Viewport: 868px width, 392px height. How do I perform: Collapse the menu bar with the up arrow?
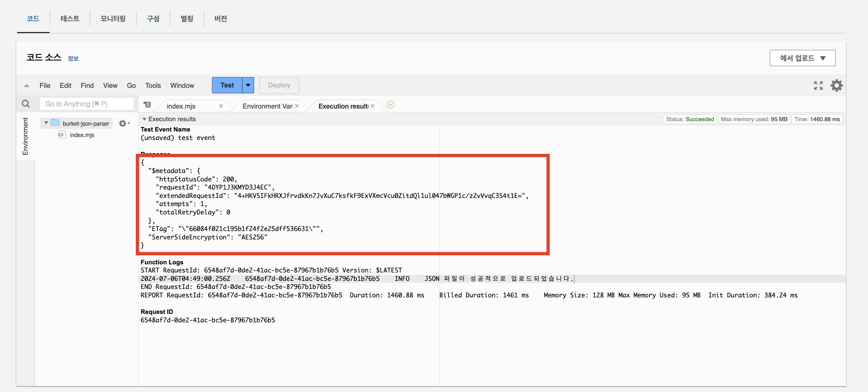pyautogui.click(x=27, y=86)
